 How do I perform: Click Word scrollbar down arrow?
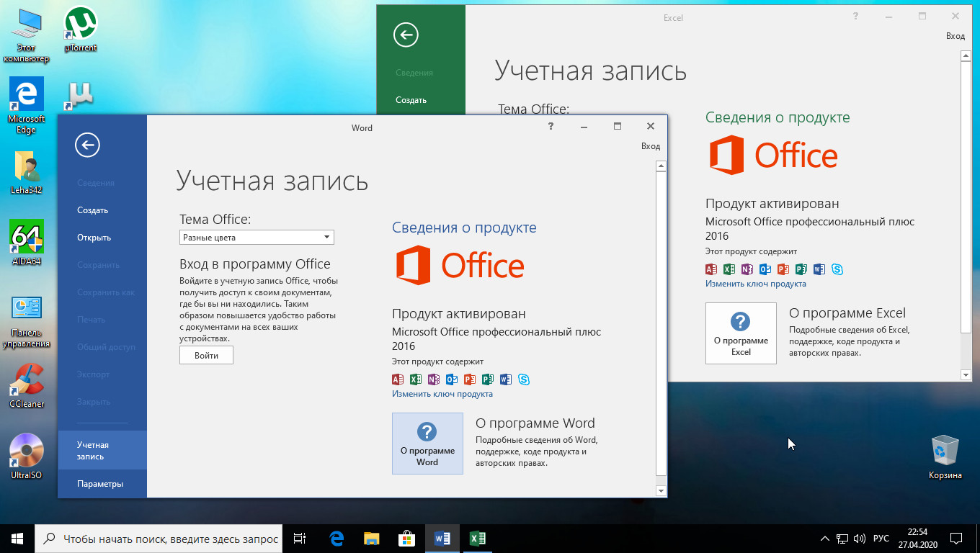(661, 490)
